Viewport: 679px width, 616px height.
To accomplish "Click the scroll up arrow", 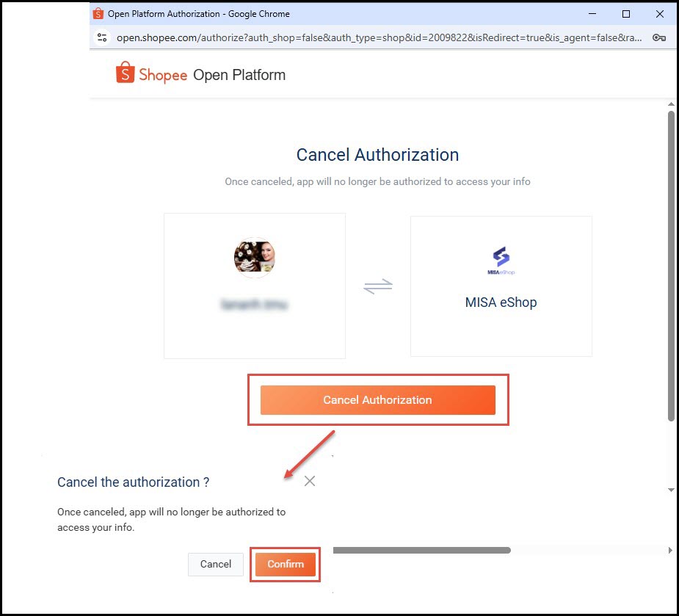I will point(671,104).
